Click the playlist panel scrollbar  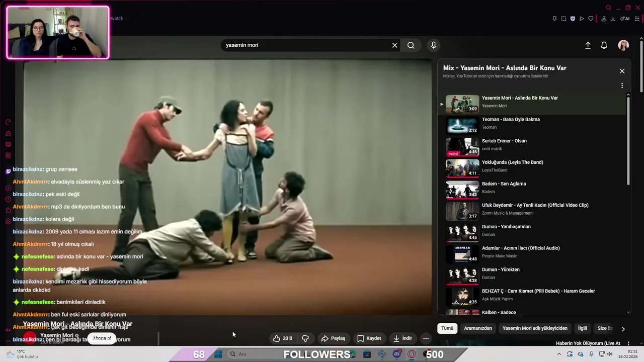point(628,141)
